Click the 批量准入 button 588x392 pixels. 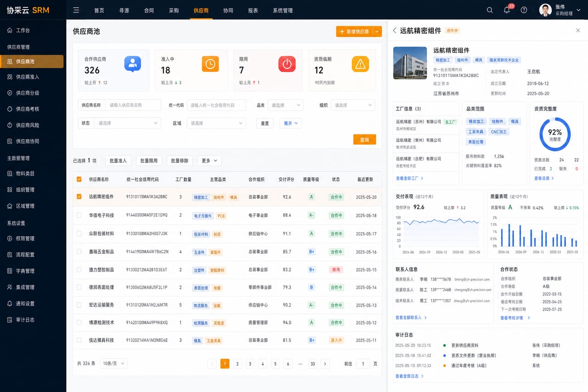[x=118, y=160]
